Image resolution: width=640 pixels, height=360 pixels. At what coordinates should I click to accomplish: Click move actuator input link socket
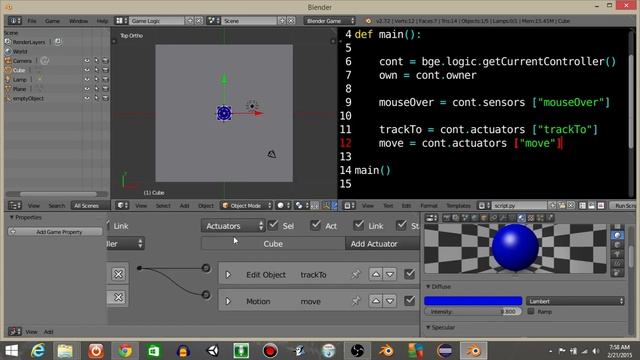(x=206, y=294)
